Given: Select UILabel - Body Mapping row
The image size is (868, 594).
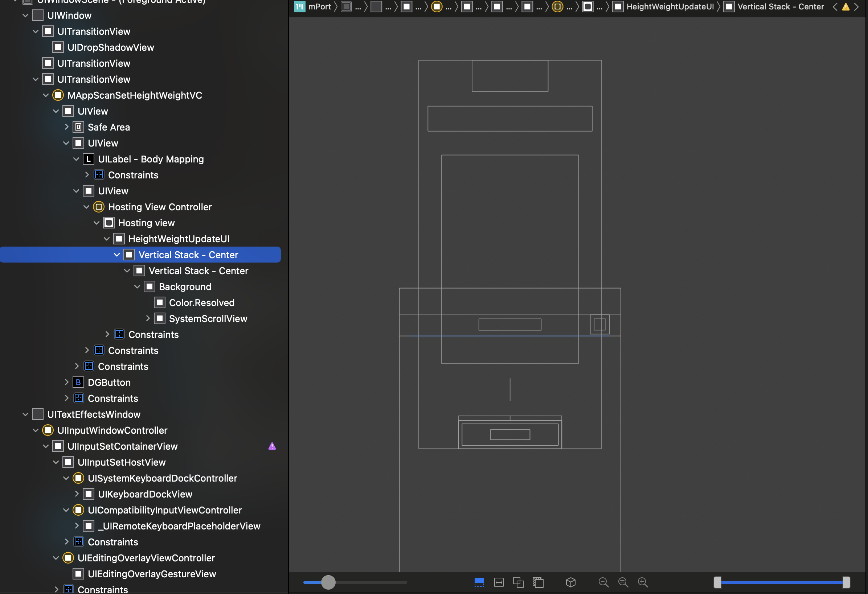Looking at the screenshot, I should tap(151, 159).
